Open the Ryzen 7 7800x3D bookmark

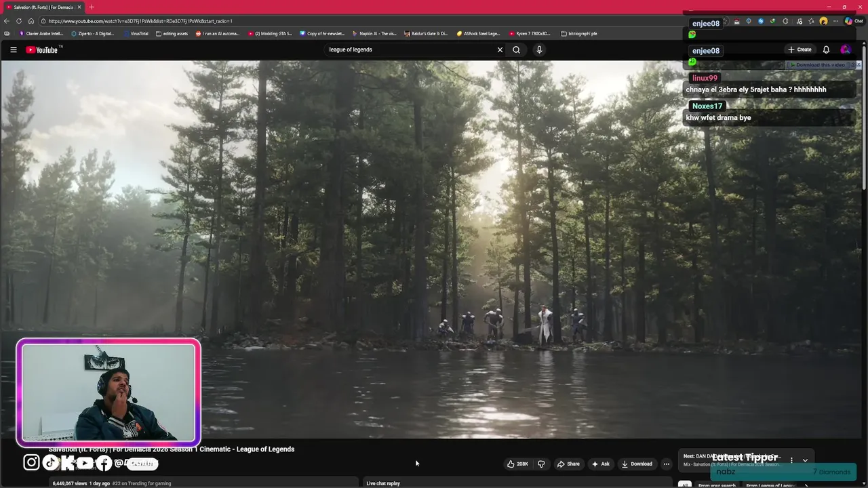(531, 33)
